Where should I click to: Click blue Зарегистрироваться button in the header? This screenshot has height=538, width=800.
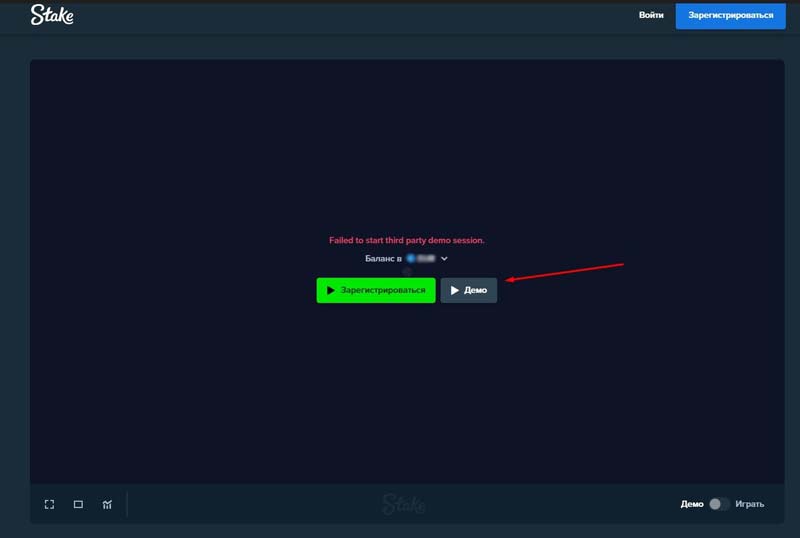[x=730, y=15]
